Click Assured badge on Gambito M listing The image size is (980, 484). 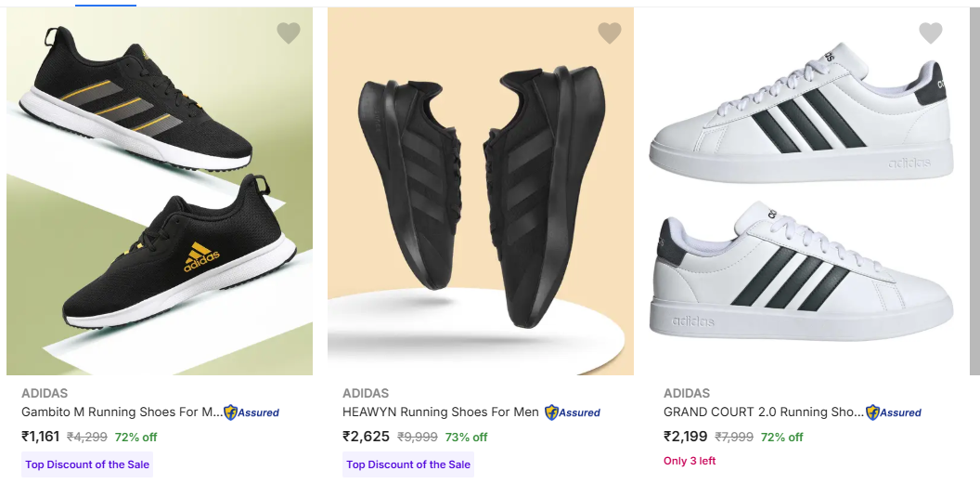[251, 412]
